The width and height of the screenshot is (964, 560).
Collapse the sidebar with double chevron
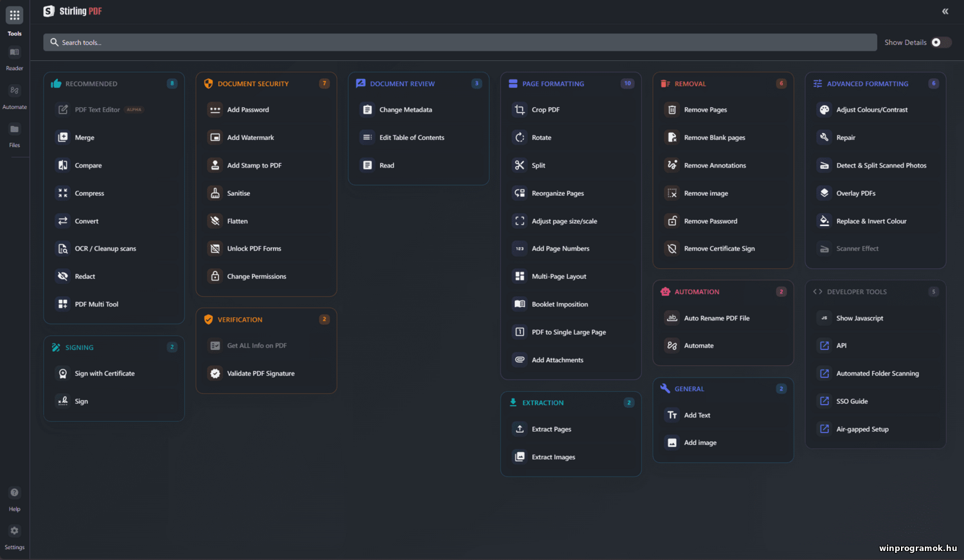945,12
